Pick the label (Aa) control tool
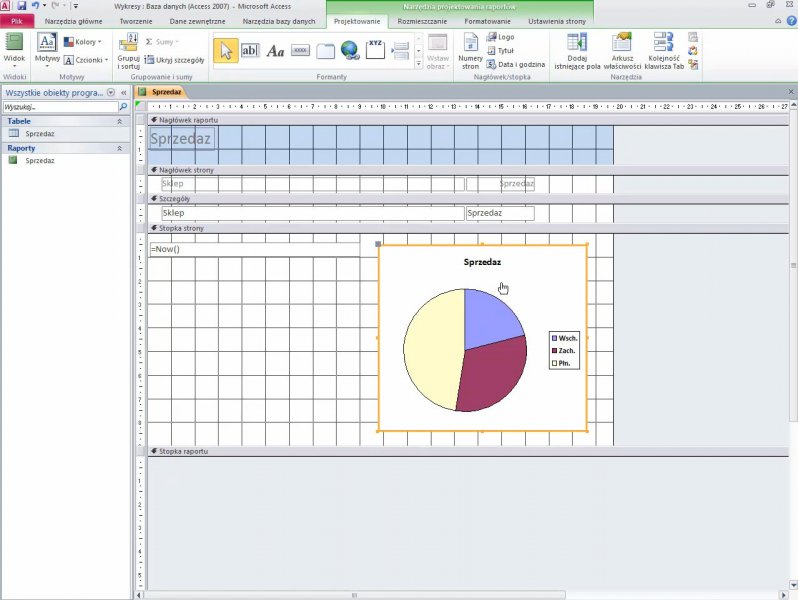Screen dimensions: 798x600 pyautogui.click(x=276, y=50)
